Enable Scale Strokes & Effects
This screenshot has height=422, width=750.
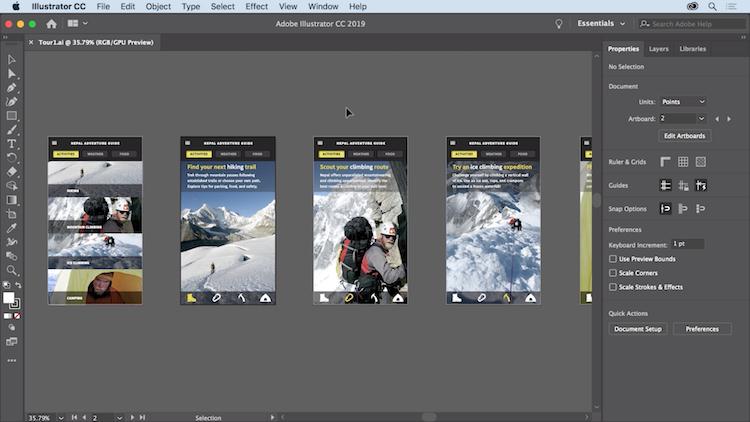pos(613,287)
